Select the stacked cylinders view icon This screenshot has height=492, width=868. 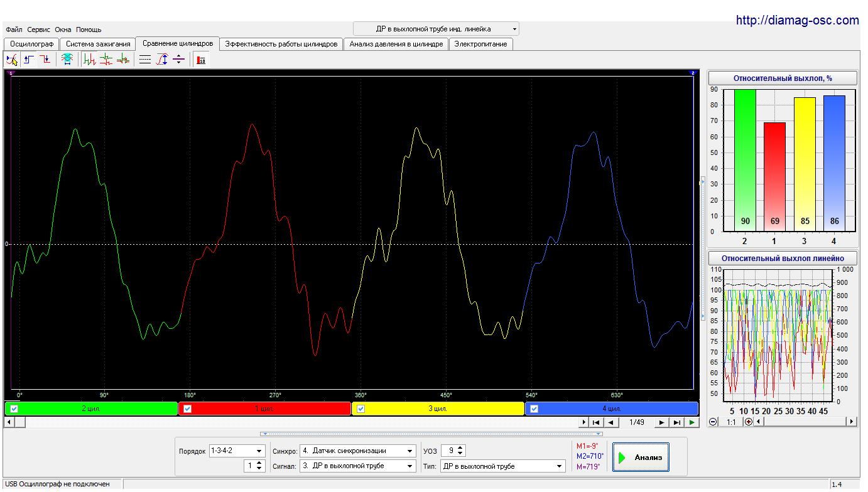(106, 60)
